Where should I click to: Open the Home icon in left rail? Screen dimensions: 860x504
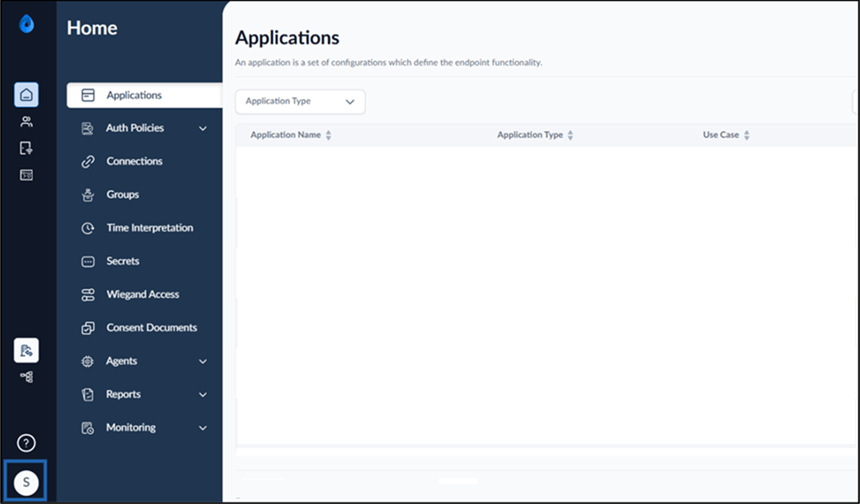coord(26,95)
